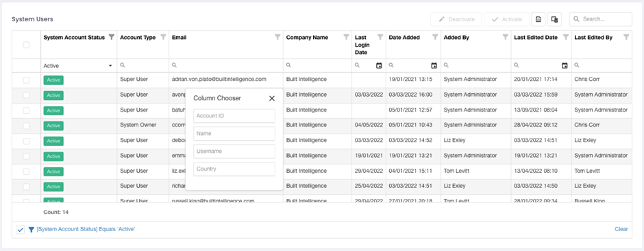Open the Last Edited Date calendar picker

tap(565, 65)
